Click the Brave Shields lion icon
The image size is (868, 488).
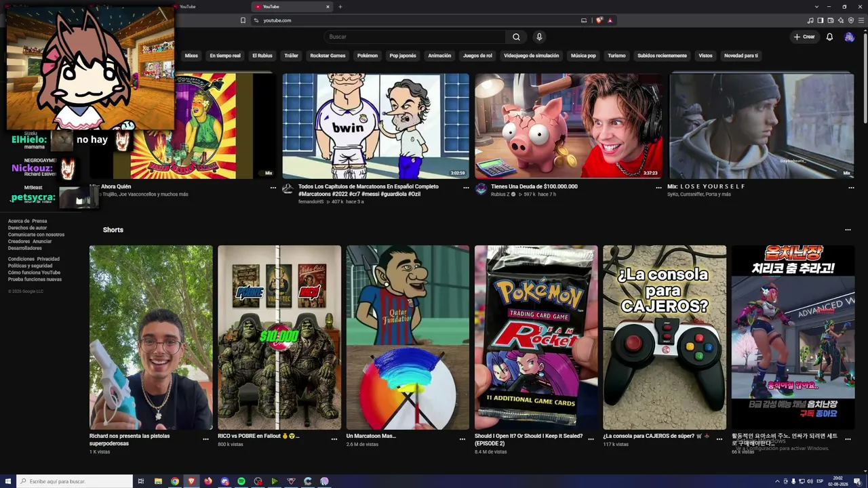(x=599, y=20)
